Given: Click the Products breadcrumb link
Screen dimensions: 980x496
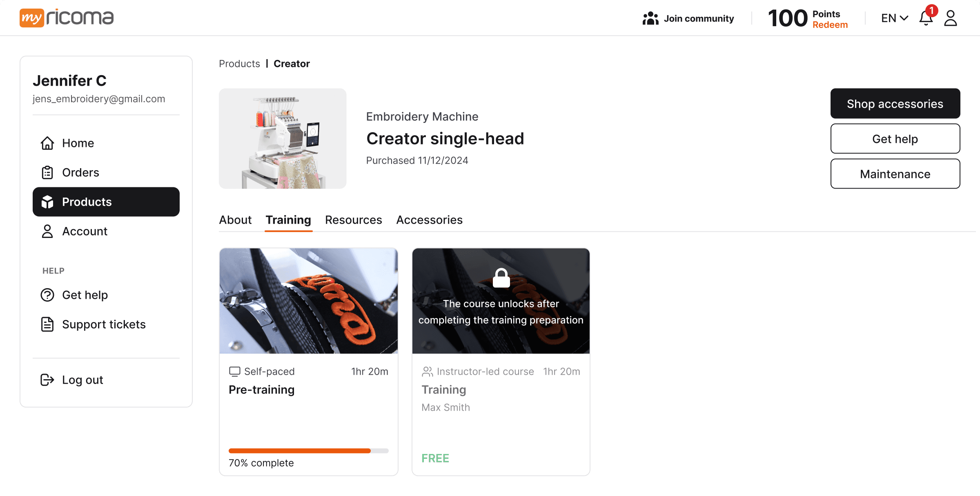Looking at the screenshot, I should (x=239, y=64).
